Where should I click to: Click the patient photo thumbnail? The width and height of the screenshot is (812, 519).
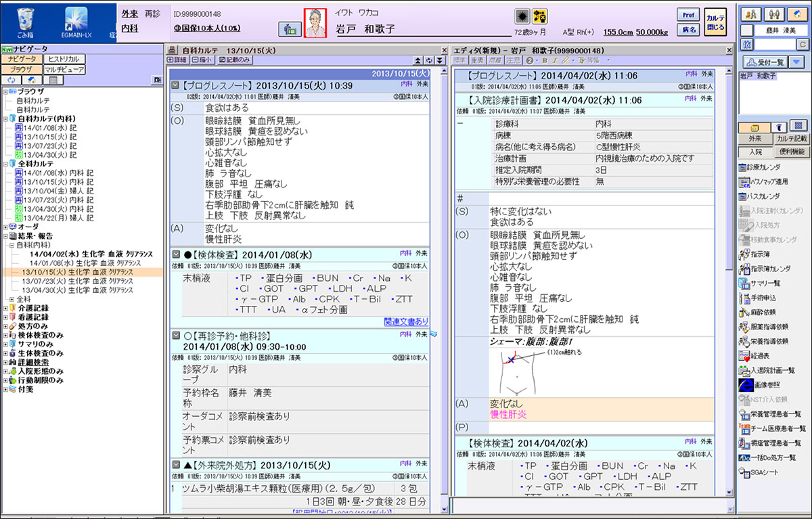(x=315, y=22)
